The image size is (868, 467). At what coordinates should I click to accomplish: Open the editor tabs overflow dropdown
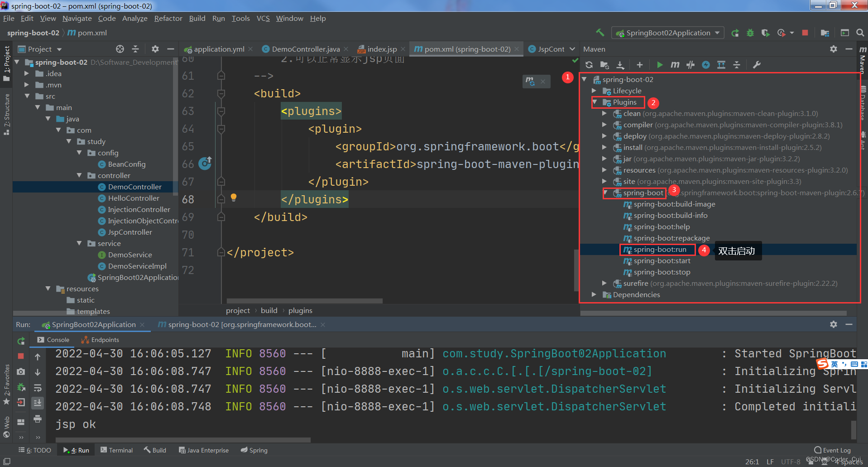[572, 49]
